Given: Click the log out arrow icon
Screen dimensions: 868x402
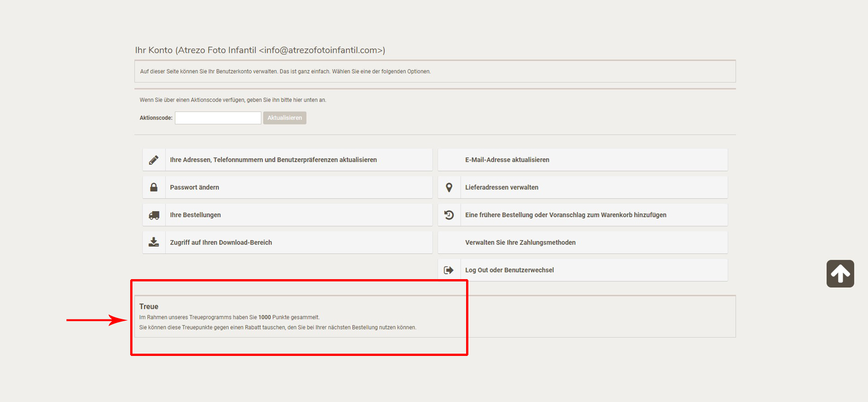Looking at the screenshot, I should (x=449, y=270).
